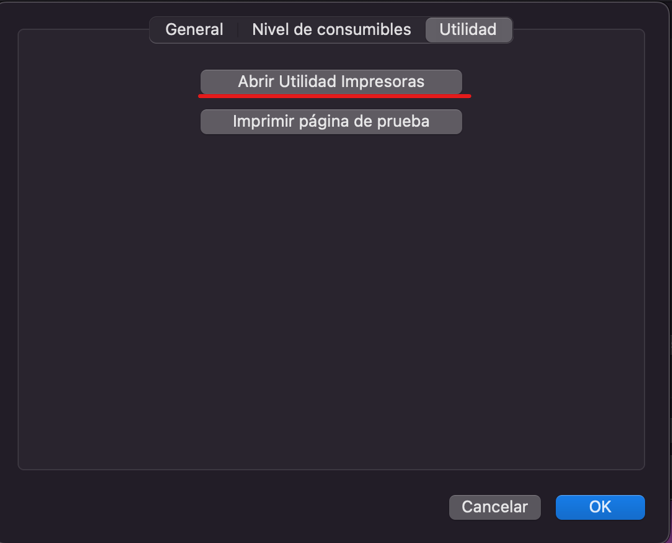Image resolution: width=672 pixels, height=543 pixels.
Task: Click the highlighted Utilidad segment
Action: [x=468, y=30]
